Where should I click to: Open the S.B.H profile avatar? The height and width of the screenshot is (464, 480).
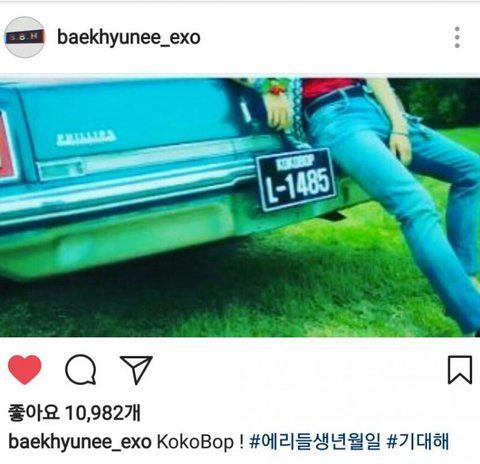(x=25, y=37)
